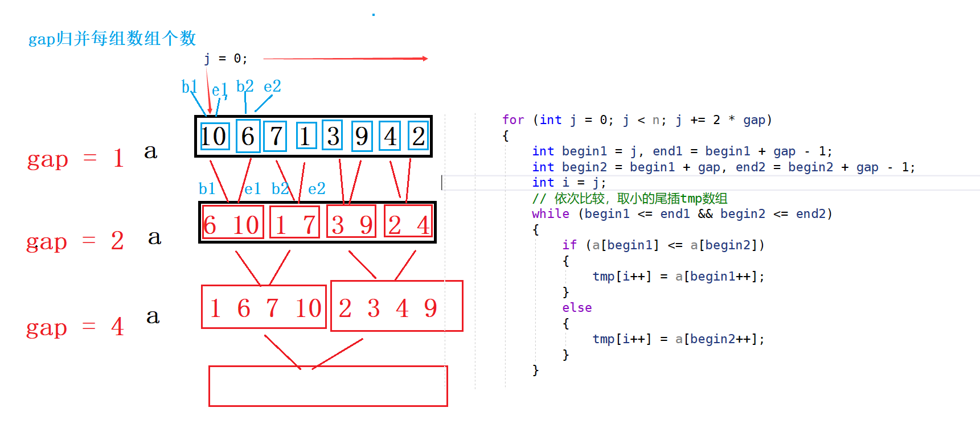
Task: Click cell 4 in the gap = 1 array
Action: (391, 137)
